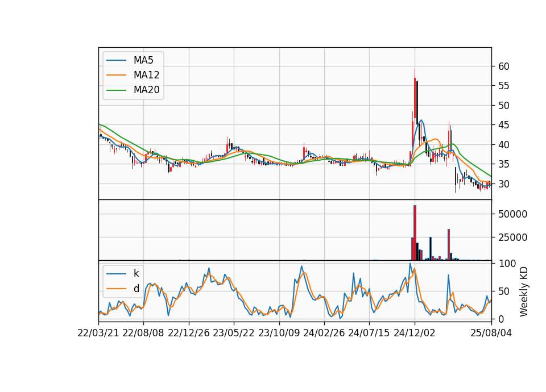Viewport: 546px width, 392px height.
Task: Click the tallest red candlestick near 60
Action: [415, 97]
